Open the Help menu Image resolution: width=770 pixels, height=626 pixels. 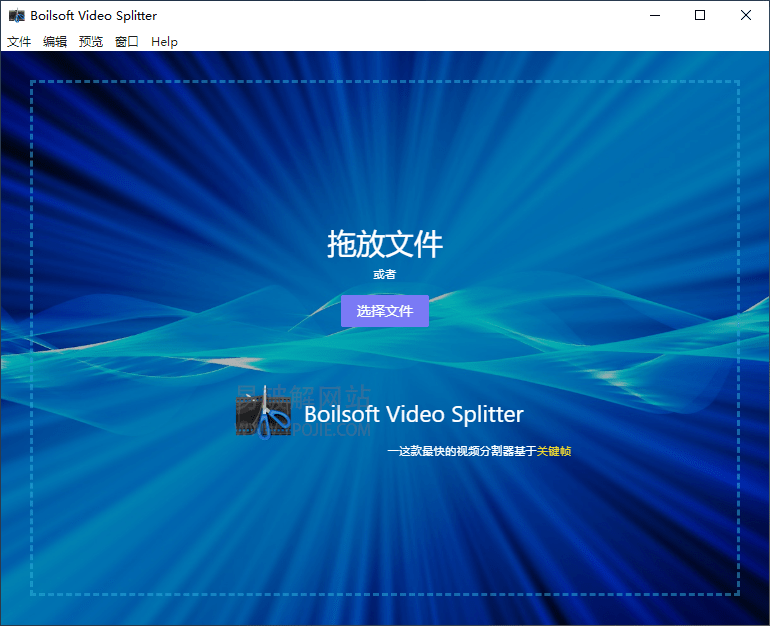(164, 42)
